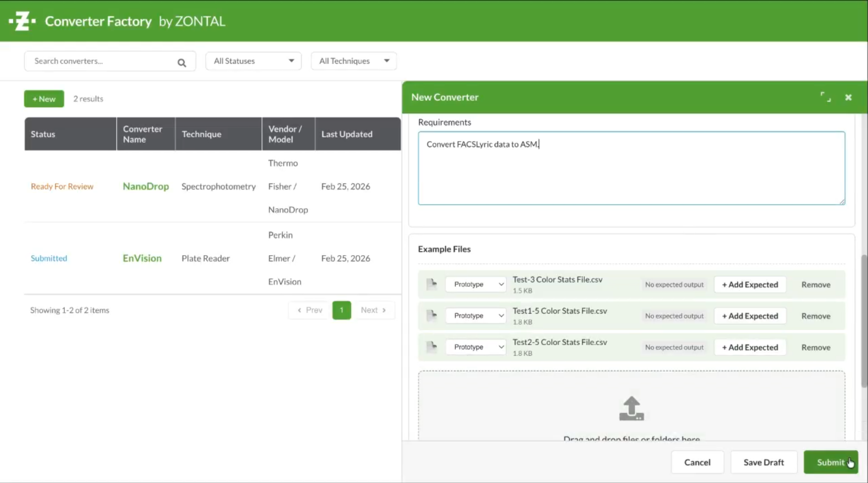The image size is (868, 483).
Task: Go to Next page
Action: pyautogui.click(x=373, y=310)
